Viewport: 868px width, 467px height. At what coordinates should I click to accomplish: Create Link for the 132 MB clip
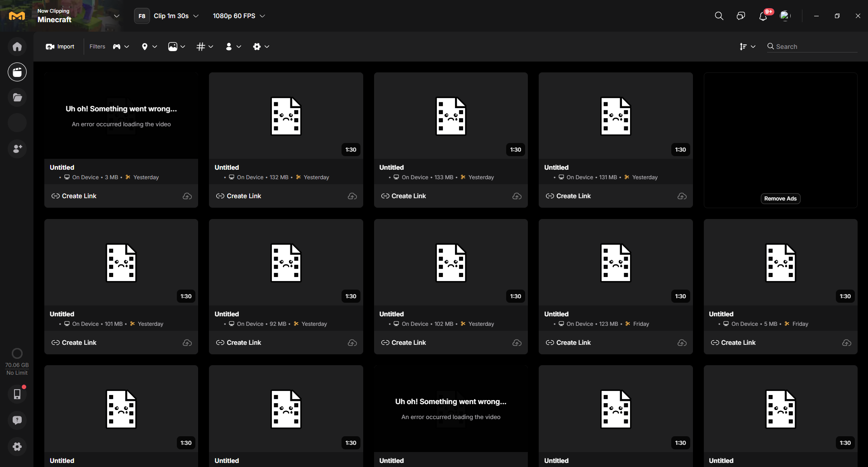coord(239,196)
